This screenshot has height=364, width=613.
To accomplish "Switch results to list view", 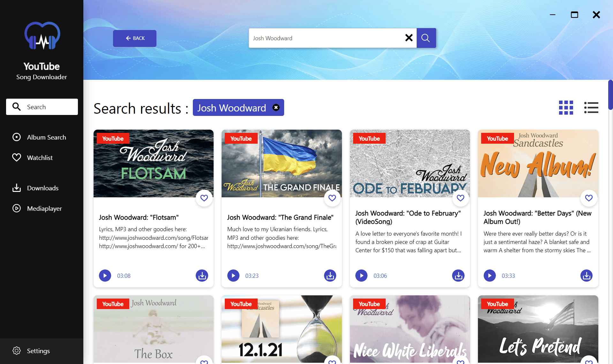I will 591,108.
